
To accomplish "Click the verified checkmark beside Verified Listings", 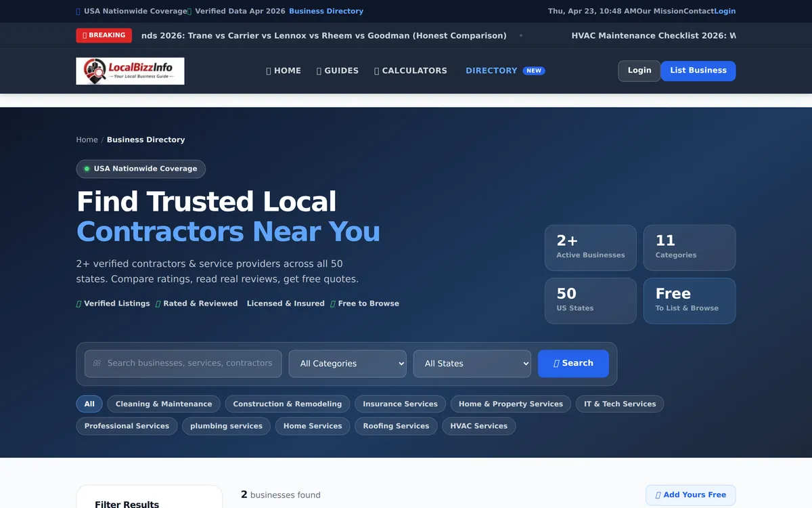I will click(x=78, y=303).
